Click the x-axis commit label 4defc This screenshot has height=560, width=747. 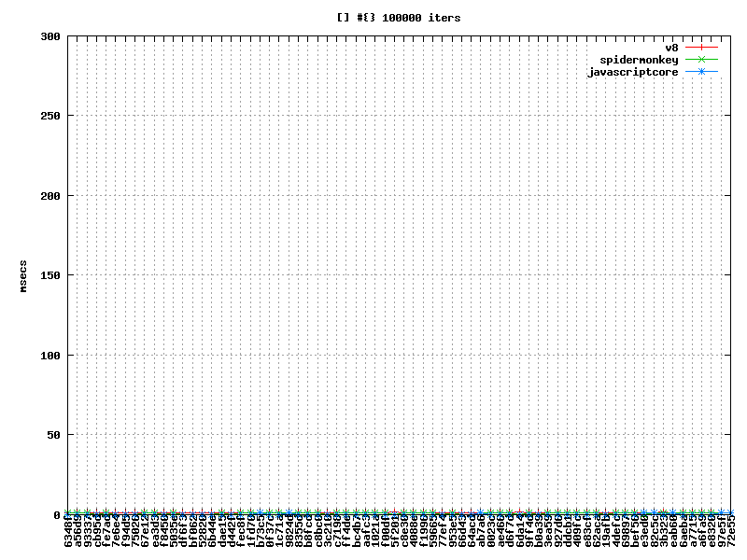(615, 530)
